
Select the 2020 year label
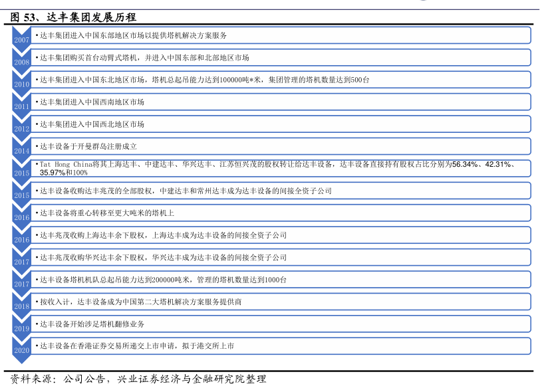pyautogui.click(x=21, y=351)
